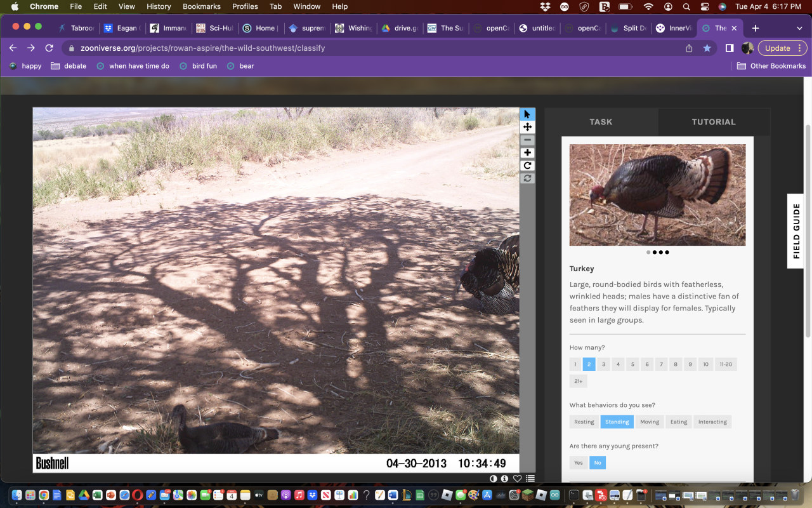Viewport: 812px width, 508px height.
Task: Click the turkey example photo
Action: pos(658,195)
